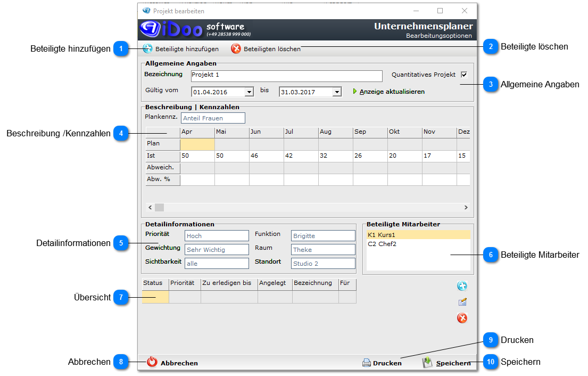Click the Priorität field showing Hoch

pyautogui.click(x=217, y=235)
